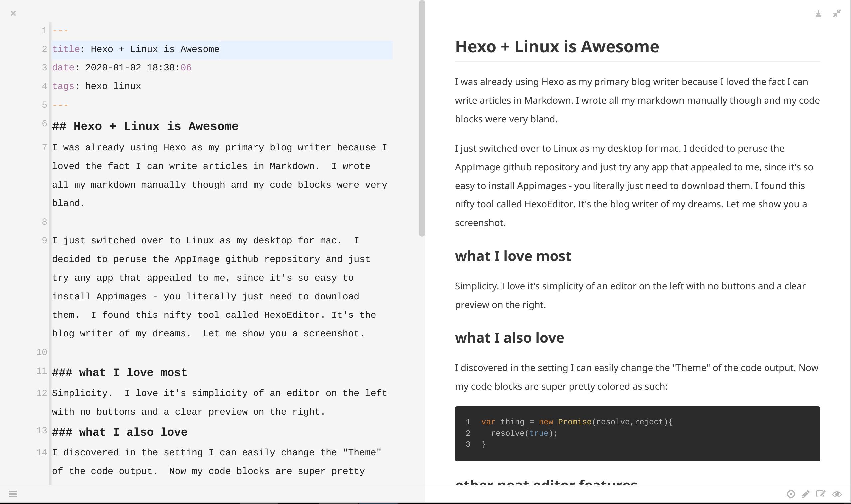
Task: Click the editor vertical scrollbar thumb
Action: tap(422, 118)
